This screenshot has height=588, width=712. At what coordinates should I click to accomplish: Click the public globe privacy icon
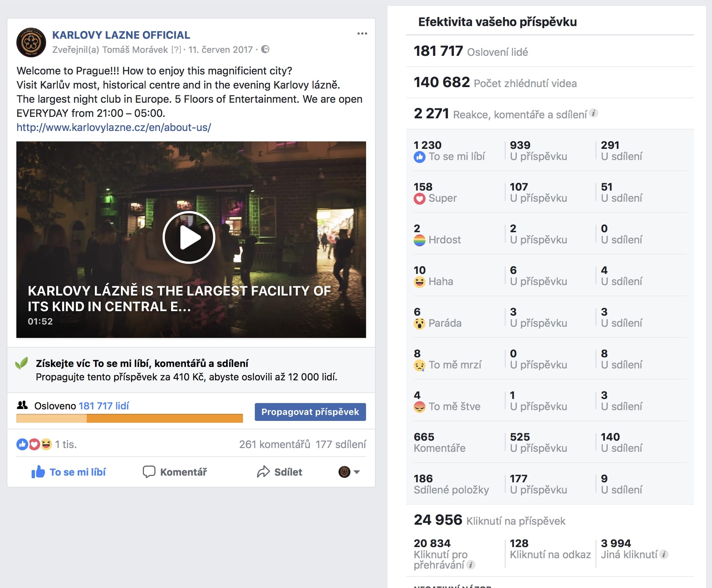click(265, 49)
